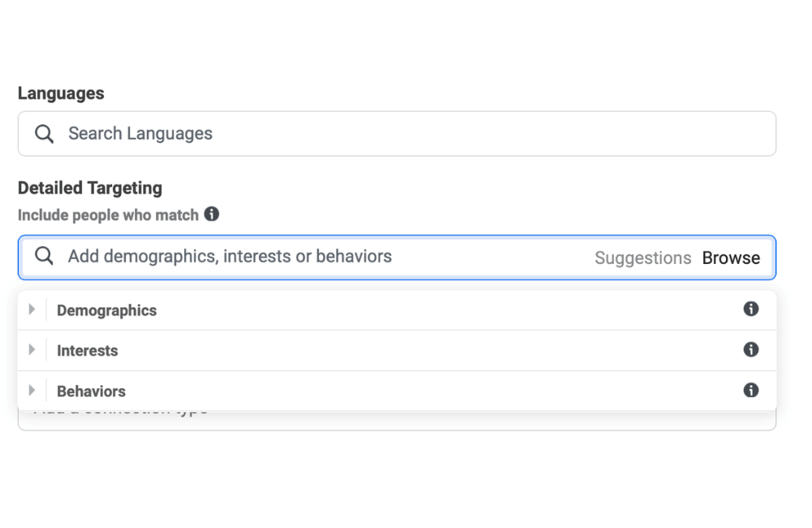
Task: Click the Browse option
Action: click(x=730, y=257)
